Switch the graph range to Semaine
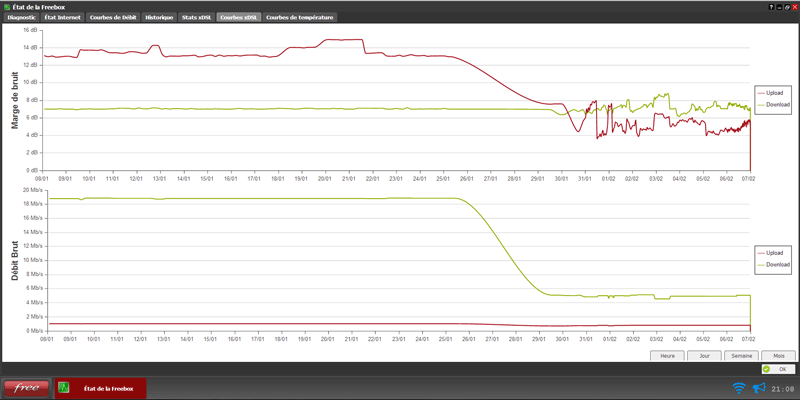This screenshot has height=400, width=800. pyautogui.click(x=741, y=355)
